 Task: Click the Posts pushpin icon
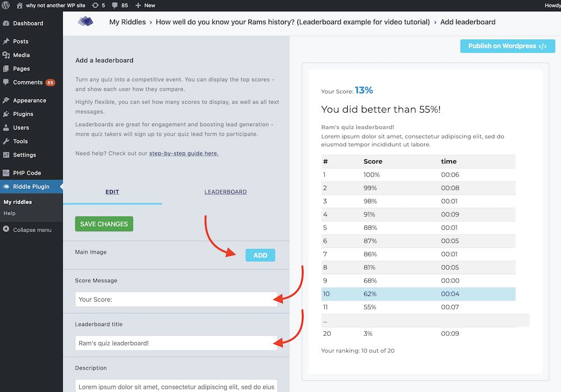click(6, 41)
